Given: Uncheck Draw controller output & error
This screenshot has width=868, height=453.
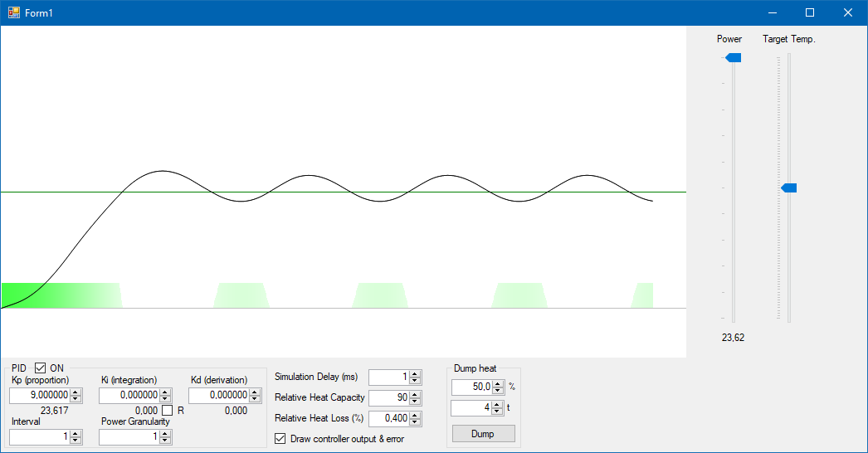Looking at the screenshot, I should coord(280,439).
